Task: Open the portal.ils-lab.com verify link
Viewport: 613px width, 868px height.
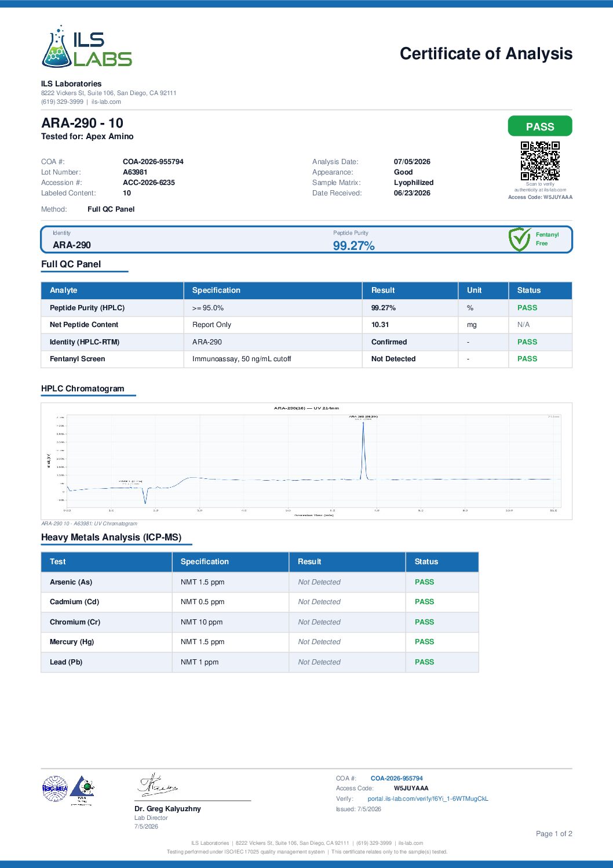Action: click(428, 798)
